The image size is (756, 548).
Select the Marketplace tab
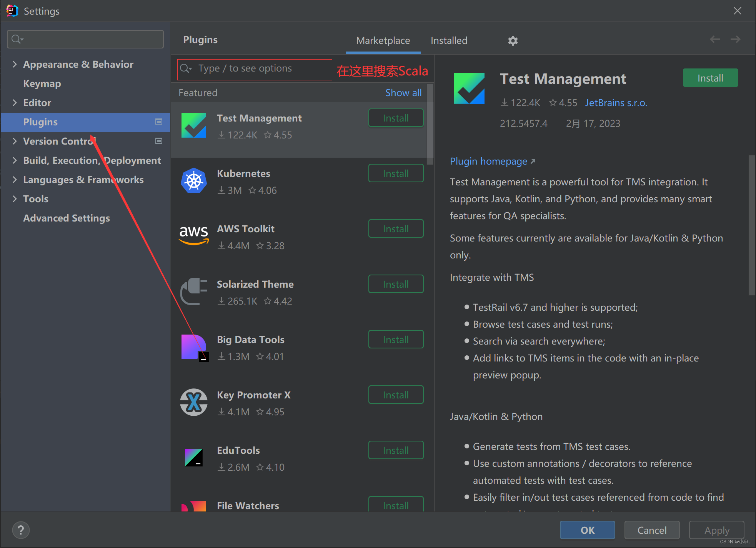pos(383,40)
